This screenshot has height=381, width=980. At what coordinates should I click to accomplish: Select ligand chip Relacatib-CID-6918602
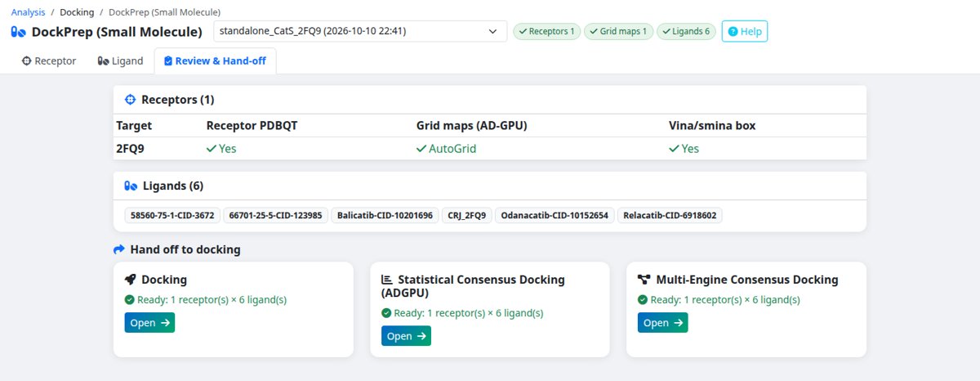(x=670, y=216)
